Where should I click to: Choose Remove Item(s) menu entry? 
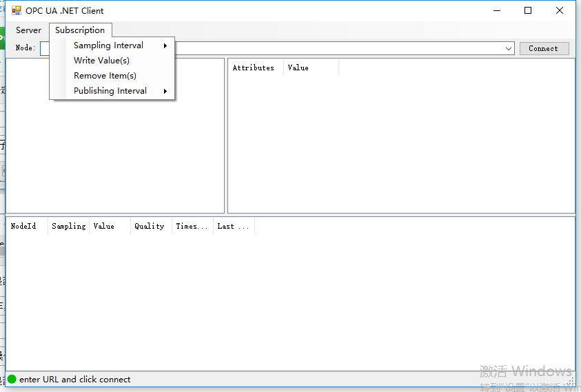(x=112, y=76)
